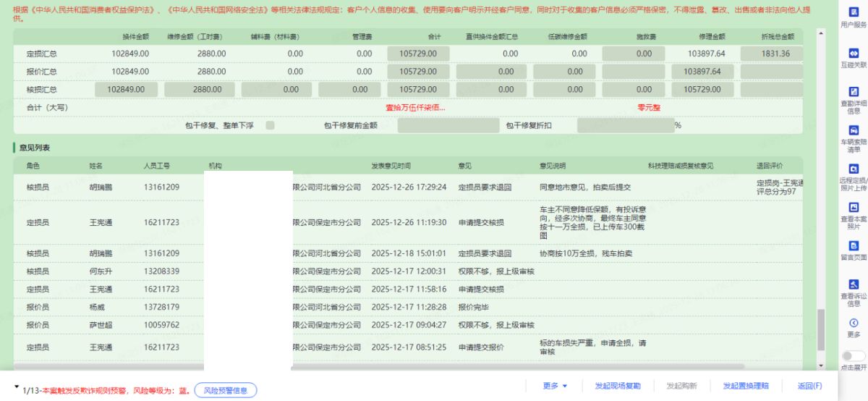Click the 远程定损/照片上传 icon
Screen dimensions: 868x401
(854, 169)
